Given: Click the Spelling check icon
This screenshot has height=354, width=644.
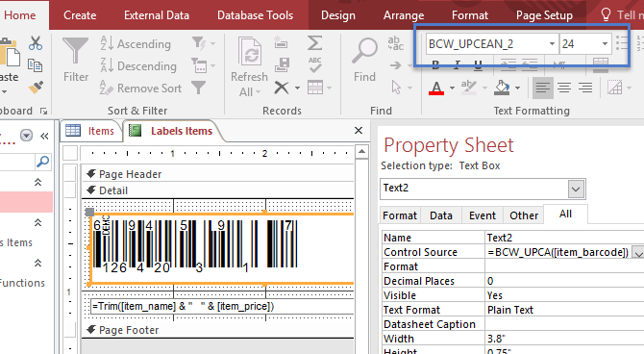Looking at the screenshot, I should (315, 65).
